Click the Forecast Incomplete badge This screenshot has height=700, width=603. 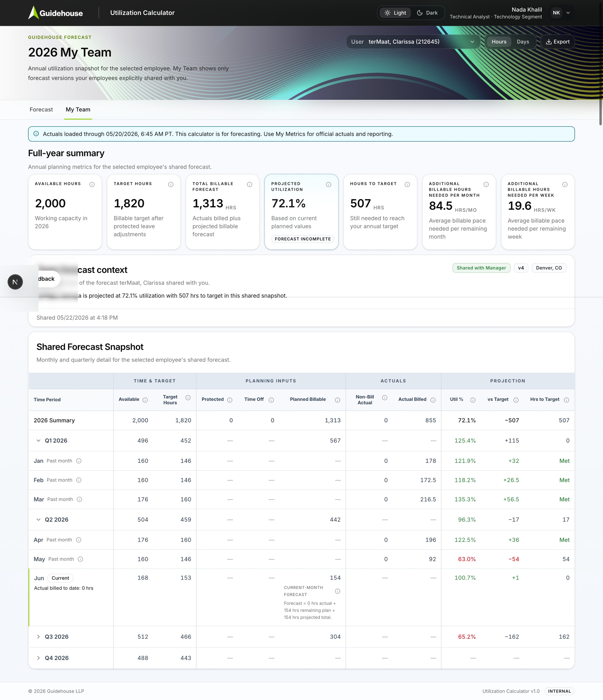click(x=303, y=239)
